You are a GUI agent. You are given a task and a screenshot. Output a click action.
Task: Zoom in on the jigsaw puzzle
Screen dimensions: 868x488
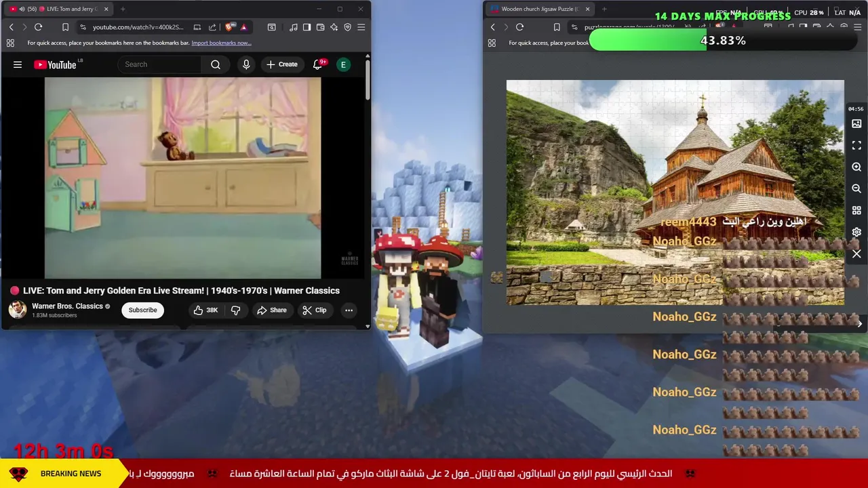[x=856, y=167]
